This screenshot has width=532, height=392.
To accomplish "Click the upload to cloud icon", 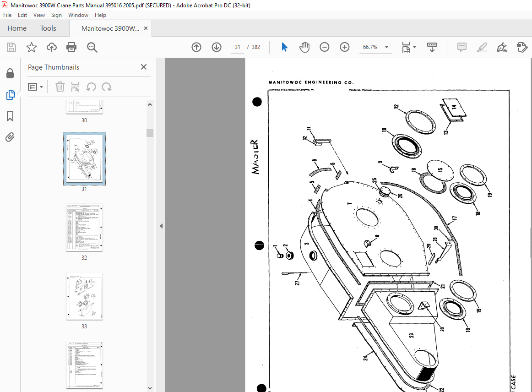I will click(52, 47).
